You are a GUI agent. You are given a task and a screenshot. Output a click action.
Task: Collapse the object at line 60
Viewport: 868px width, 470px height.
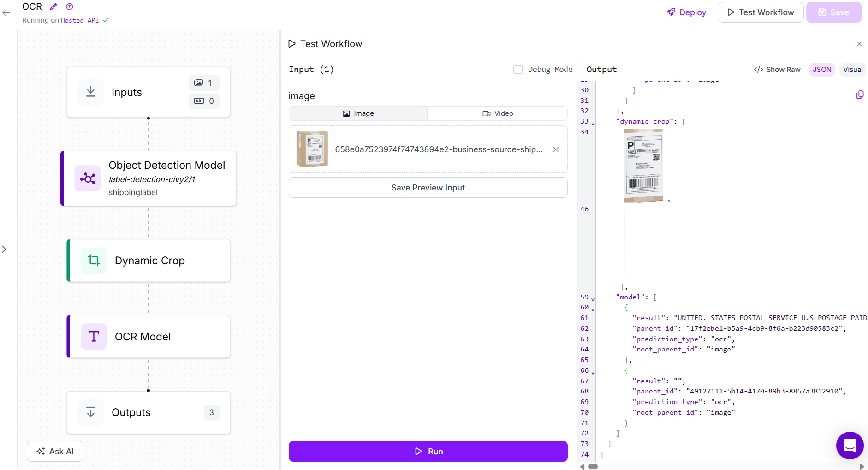593,309
